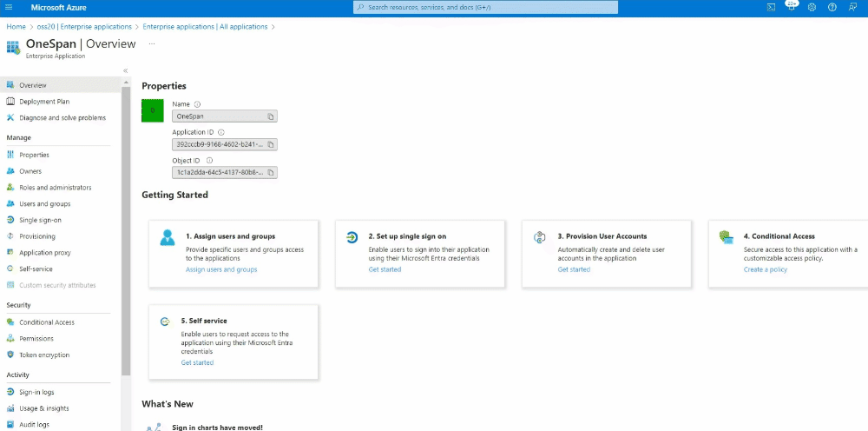
Task: Click Get started under Self service
Action: coord(197,363)
